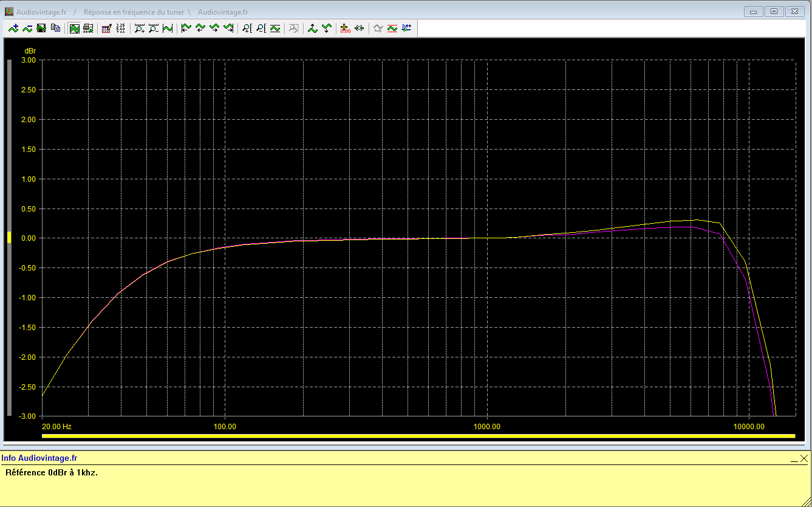
Task: Click the yellow marker on vertical slider
Action: (9, 238)
